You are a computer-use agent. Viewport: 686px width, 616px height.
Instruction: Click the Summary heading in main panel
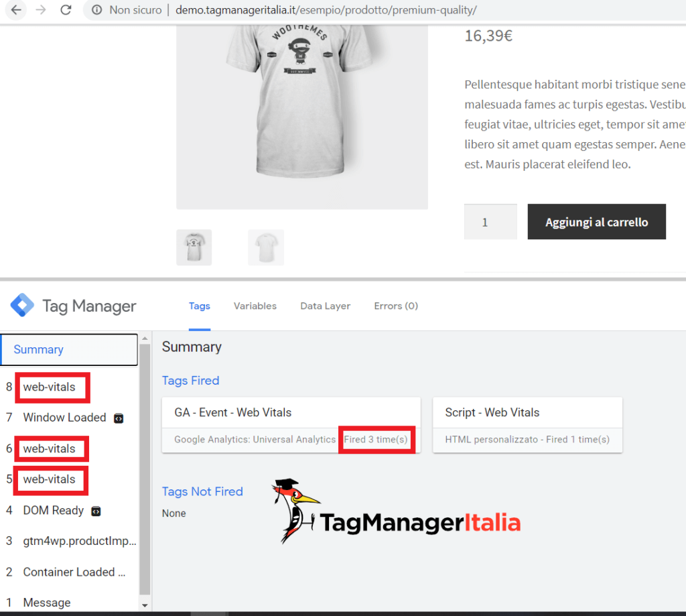[x=192, y=347]
